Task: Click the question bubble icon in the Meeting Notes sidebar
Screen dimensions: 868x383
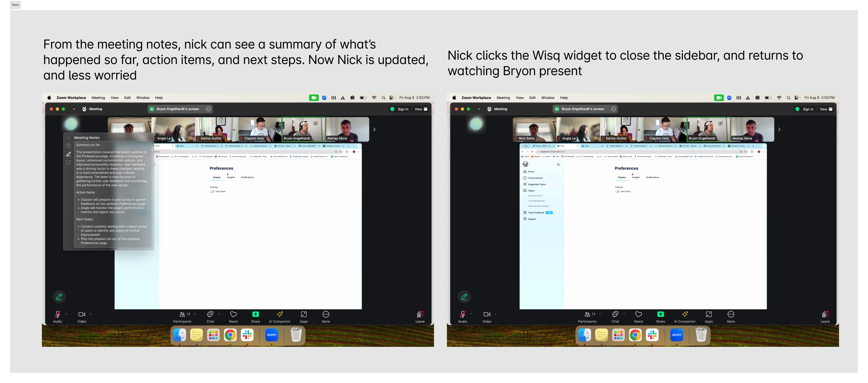Action: (x=68, y=146)
